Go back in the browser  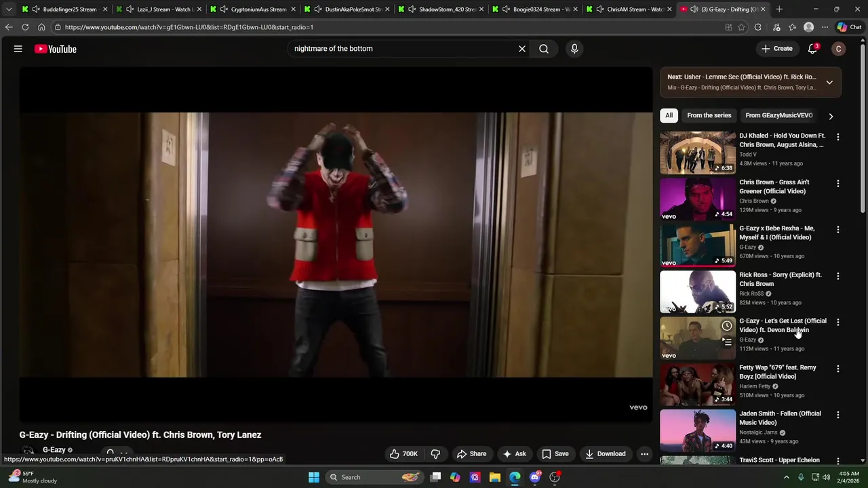click(9, 27)
